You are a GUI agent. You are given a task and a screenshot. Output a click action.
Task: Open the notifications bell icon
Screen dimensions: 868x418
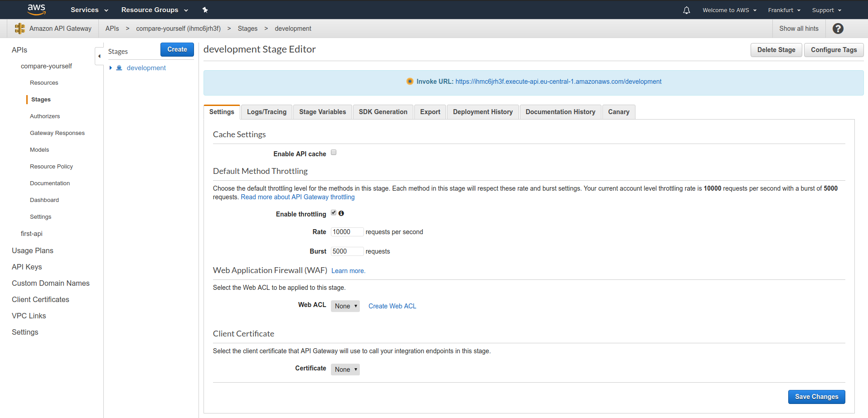[686, 10]
